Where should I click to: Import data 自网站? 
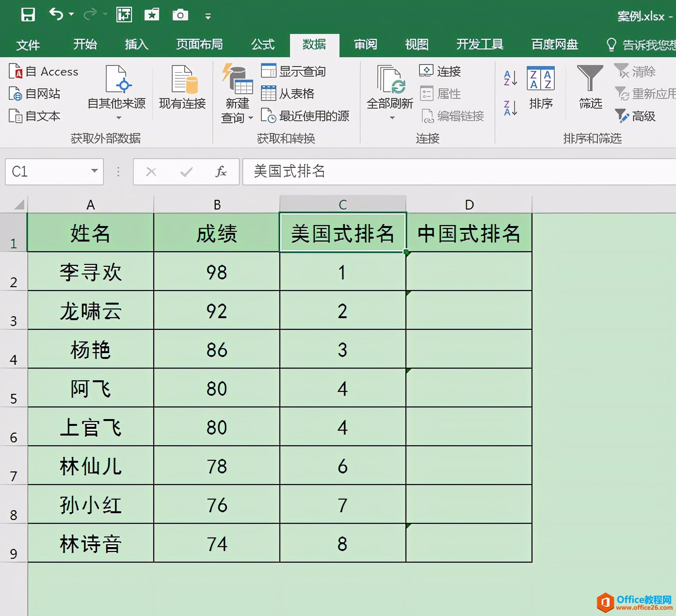pos(35,94)
